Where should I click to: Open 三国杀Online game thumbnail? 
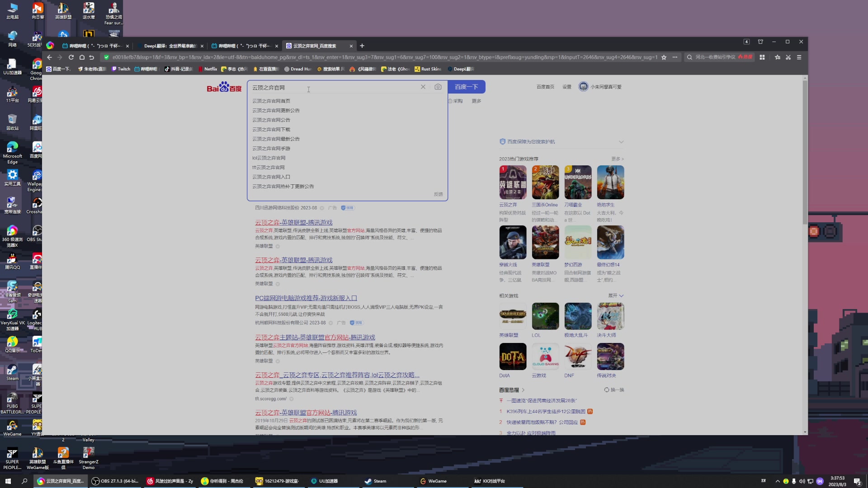pos(545,182)
